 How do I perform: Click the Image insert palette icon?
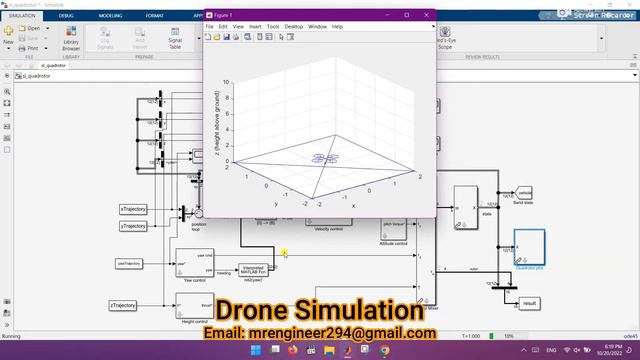7,138
